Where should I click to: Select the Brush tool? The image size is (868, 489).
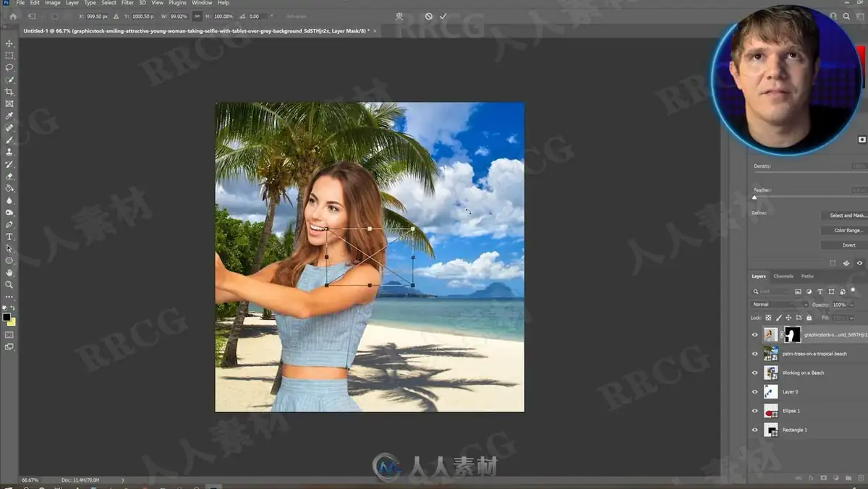9,140
